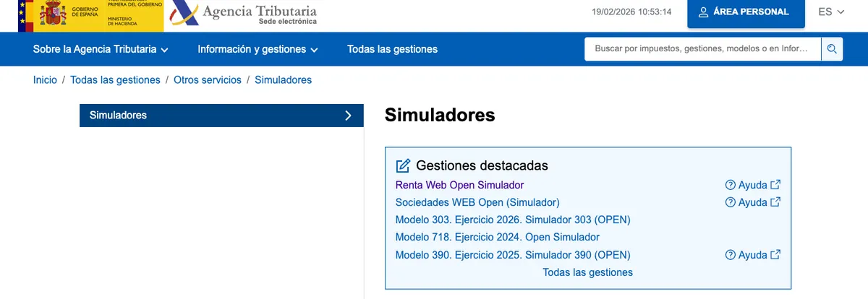This screenshot has height=299, width=868.
Task: Expand the ES language dropdown
Action: [x=831, y=12]
